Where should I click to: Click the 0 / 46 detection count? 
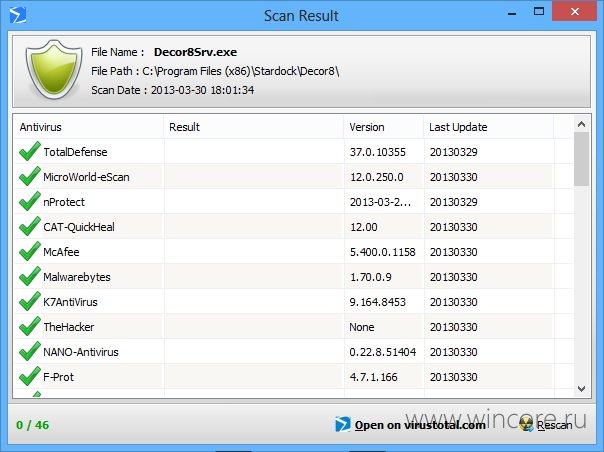[33, 425]
